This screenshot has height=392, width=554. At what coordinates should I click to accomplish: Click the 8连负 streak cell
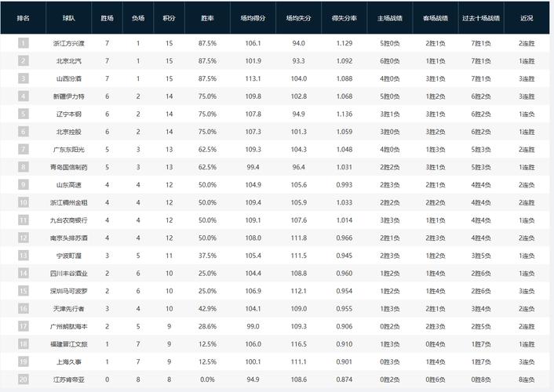pyautogui.click(x=527, y=379)
